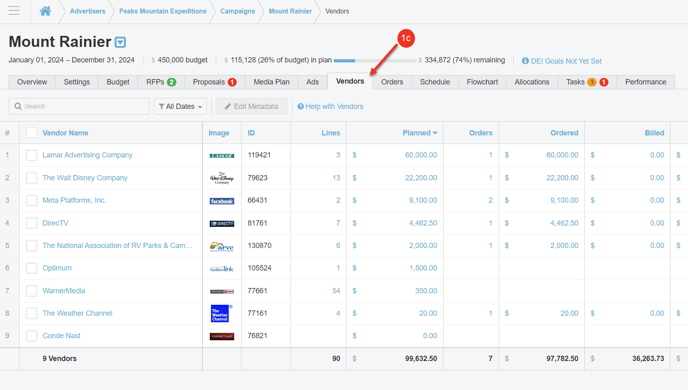
Task: Sort by the ID column header
Action: tap(251, 133)
